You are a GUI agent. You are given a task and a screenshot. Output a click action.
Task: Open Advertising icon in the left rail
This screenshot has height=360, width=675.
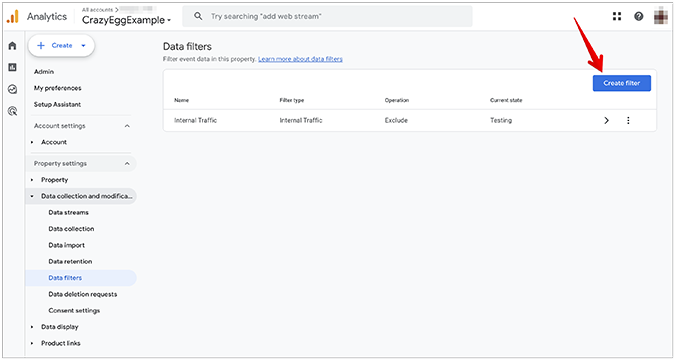point(12,112)
